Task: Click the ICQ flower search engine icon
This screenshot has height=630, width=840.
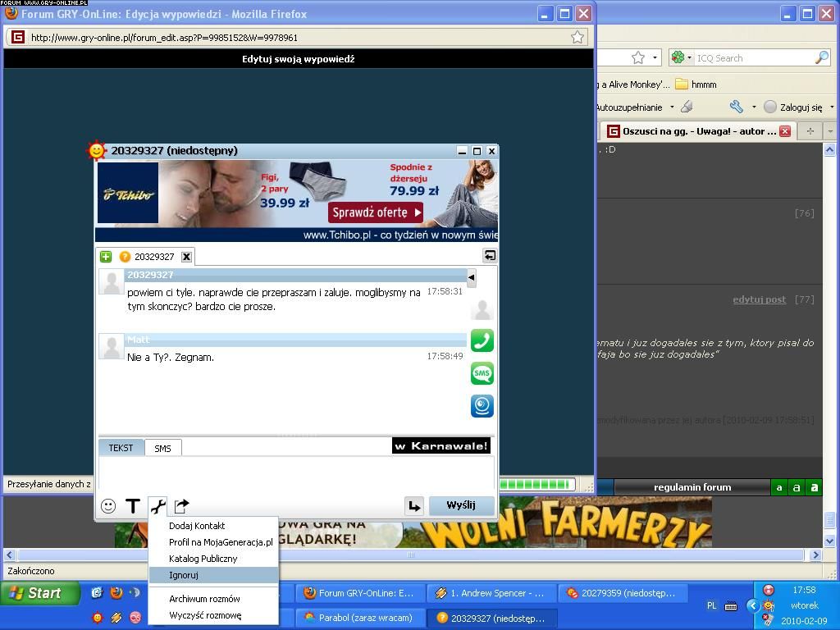Action: [x=678, y=57]
